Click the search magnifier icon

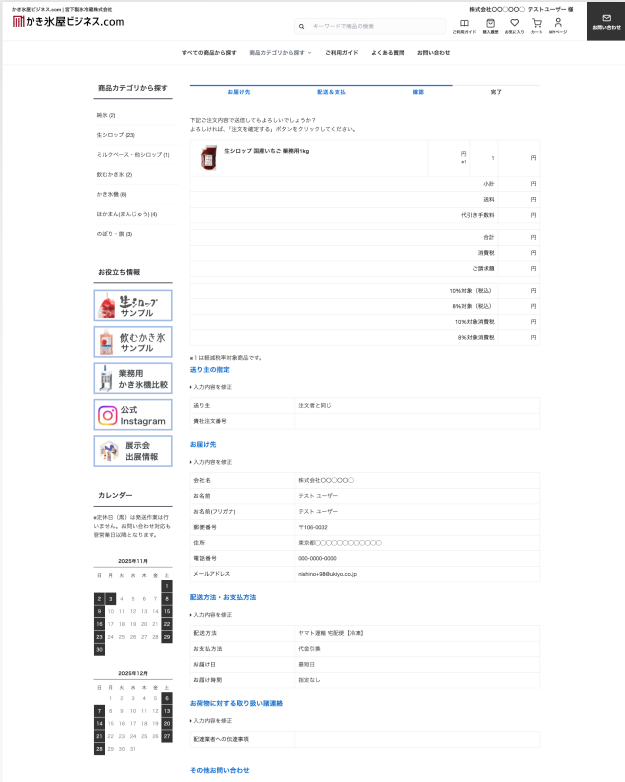point(301,26)
